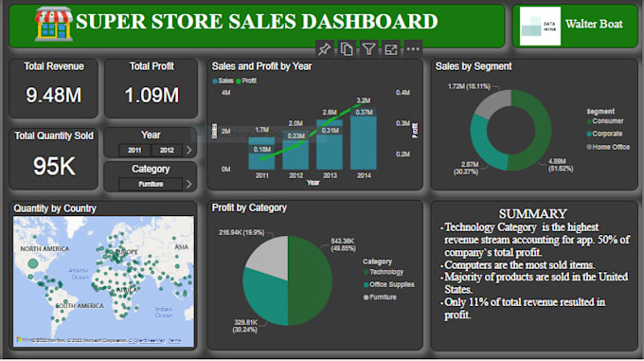Select year 2012 in Year slicer

coord(167,151)
